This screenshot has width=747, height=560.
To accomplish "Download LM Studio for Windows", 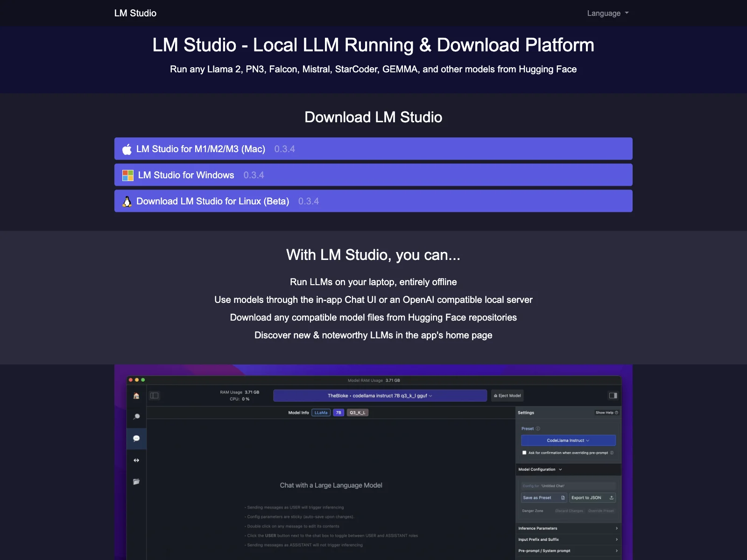I will pos(373,175).
